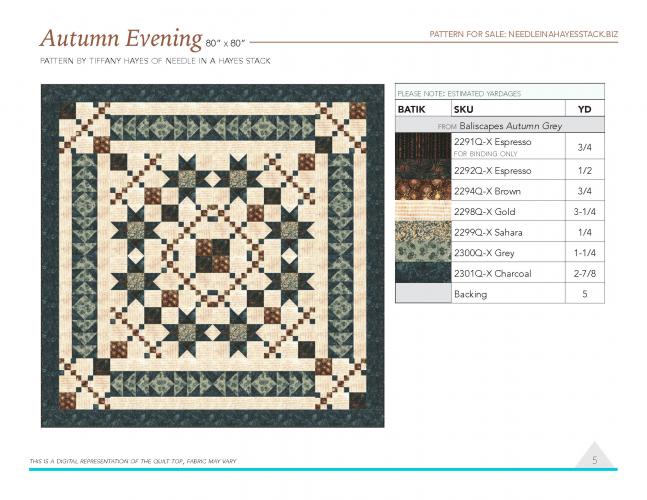647x500 pixels.
Task: Select the 2292Q-X Espresso fabric swatch
Action: coord(423,171)
